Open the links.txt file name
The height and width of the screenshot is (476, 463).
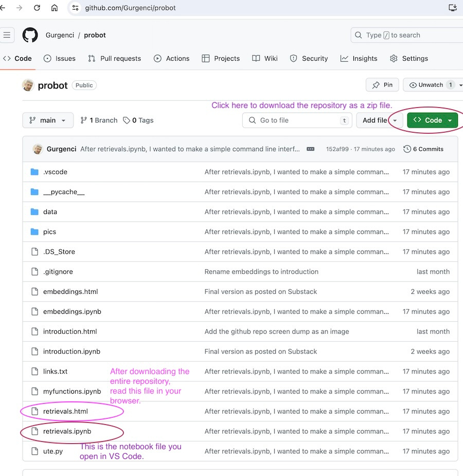click(x=55, y=371)
